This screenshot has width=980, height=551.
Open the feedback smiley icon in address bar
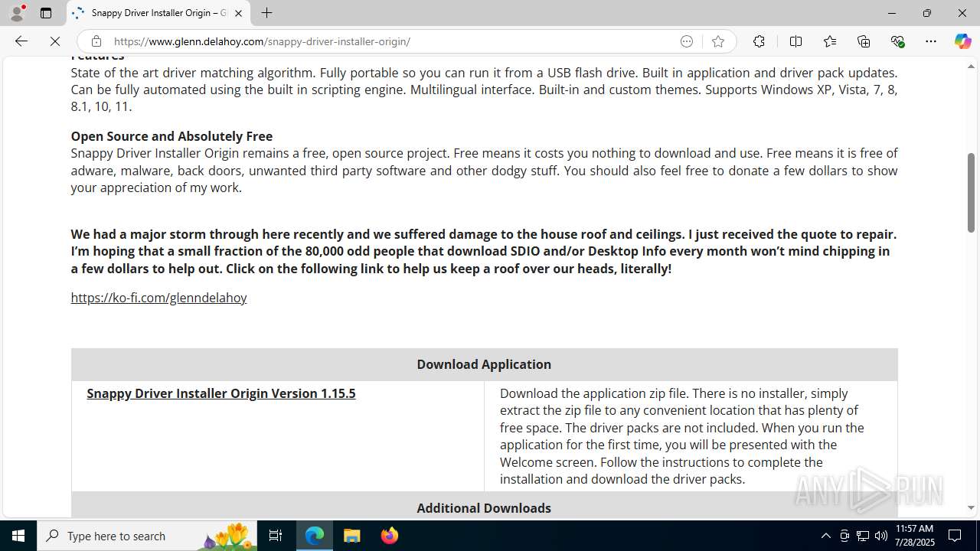(x=687, y=41)
